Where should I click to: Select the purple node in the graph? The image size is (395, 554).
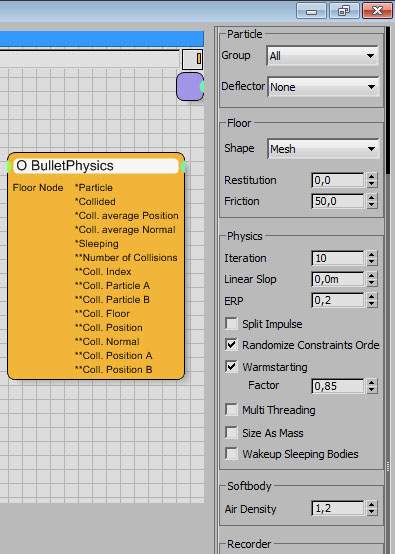[190, 87]
